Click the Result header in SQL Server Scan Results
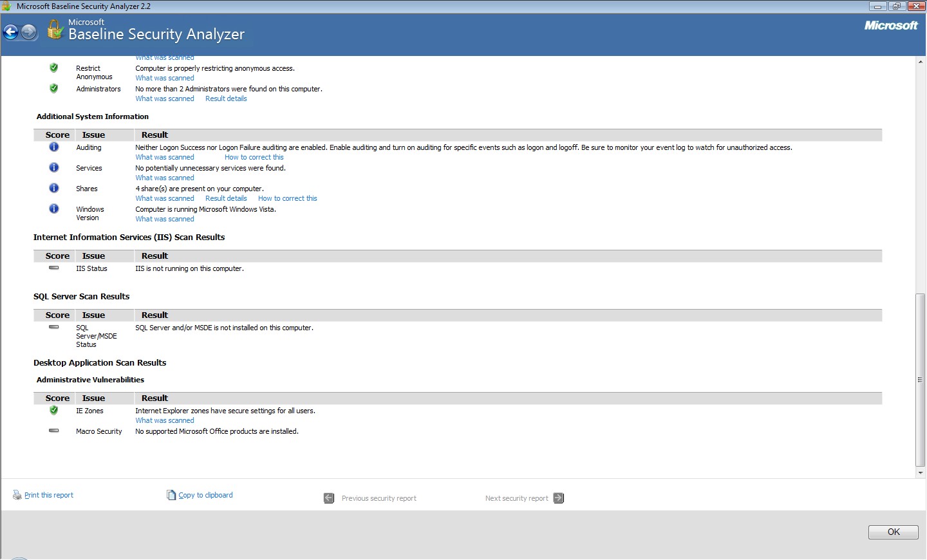The image size is (927, 560). tap(154, 315)
